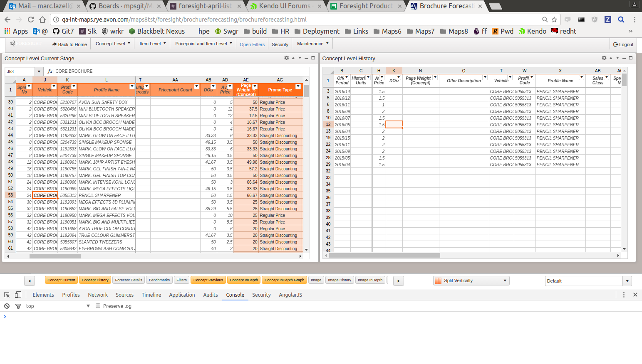
Task: Click the horizontal scrollbar thumb in History grid
Action: pyautogui.click(x=384, y=256)
